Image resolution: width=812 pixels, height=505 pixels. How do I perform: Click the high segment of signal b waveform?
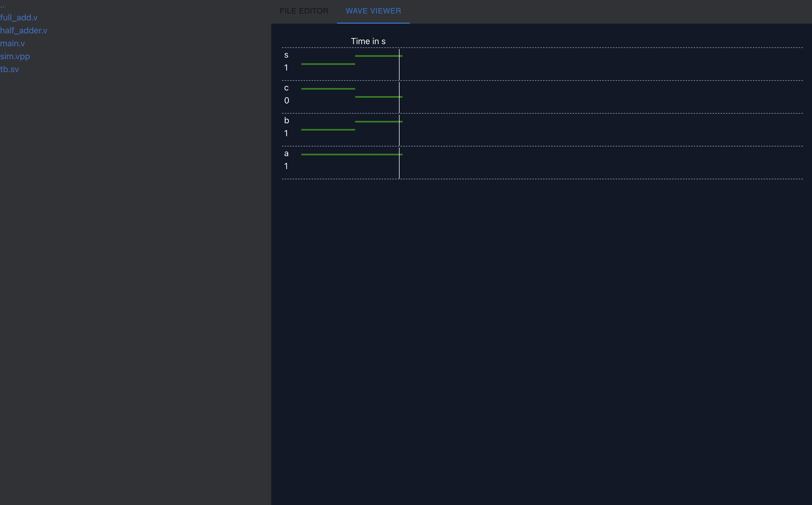[x=377, y=122]
